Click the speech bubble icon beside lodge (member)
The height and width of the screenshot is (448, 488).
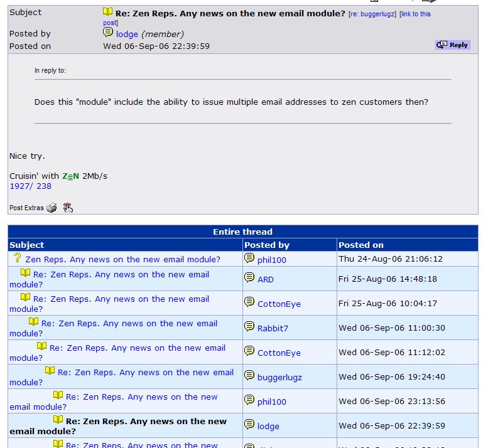(x=108, y=32)
